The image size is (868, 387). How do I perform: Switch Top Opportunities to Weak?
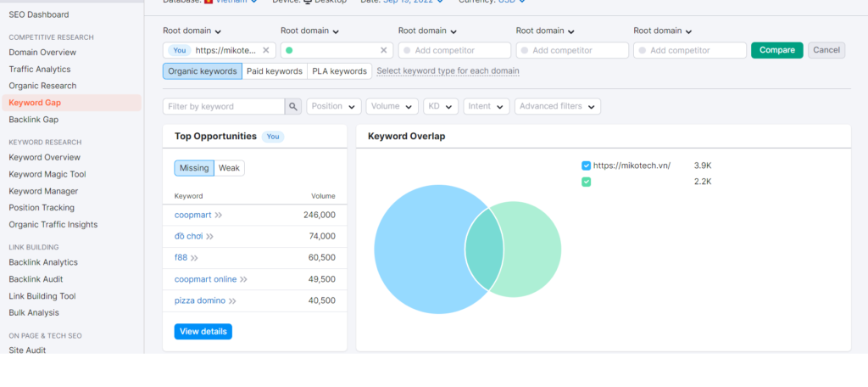(x=229, y=168)
